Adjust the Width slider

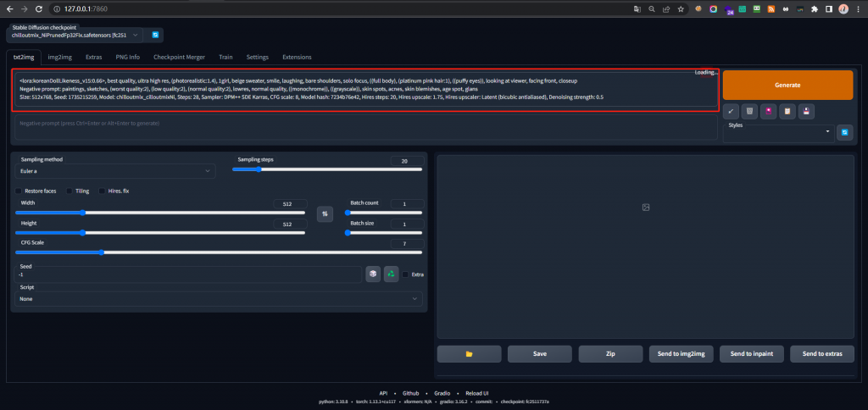(x=160, y=213)
